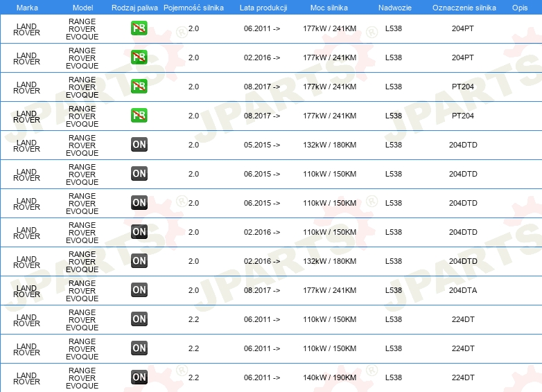Screen dimensions: 542x392
Task: Click 2.0 capacity in the 204DTA row
Action: 193,290
